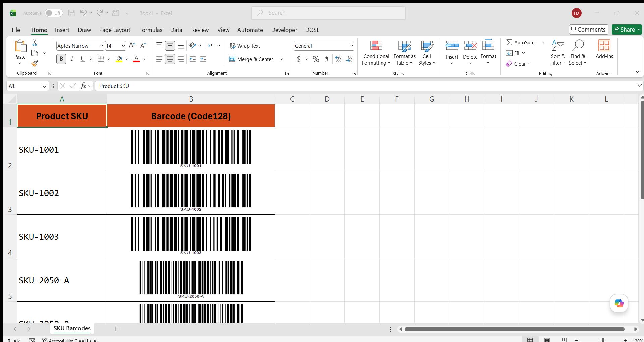Decrease font size with the smaller A icon
Screen dimensions: 644x342
point(143,45)
